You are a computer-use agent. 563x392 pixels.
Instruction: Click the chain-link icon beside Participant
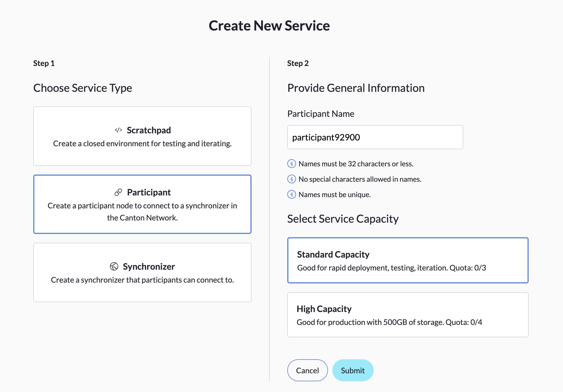[118, 192]
